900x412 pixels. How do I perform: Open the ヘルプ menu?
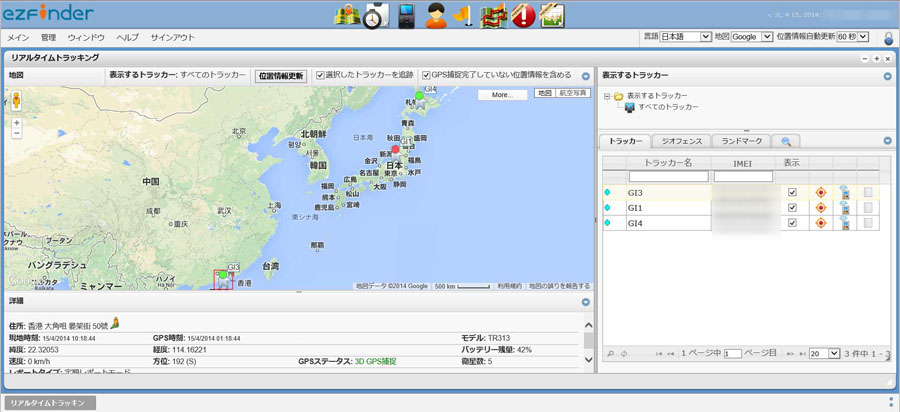(127, 38)
